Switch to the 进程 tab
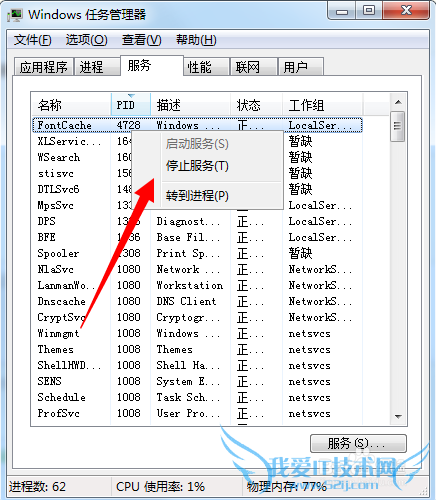 coord(97,67)
